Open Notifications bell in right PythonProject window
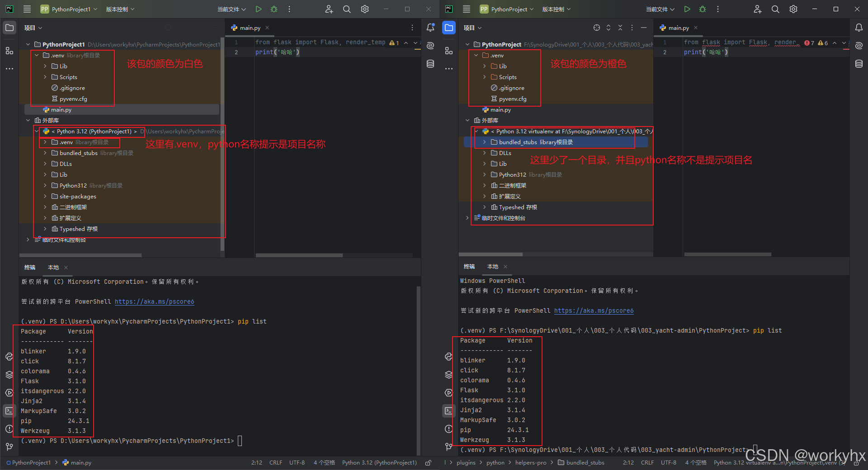868x470 pixels. [859, 28]
